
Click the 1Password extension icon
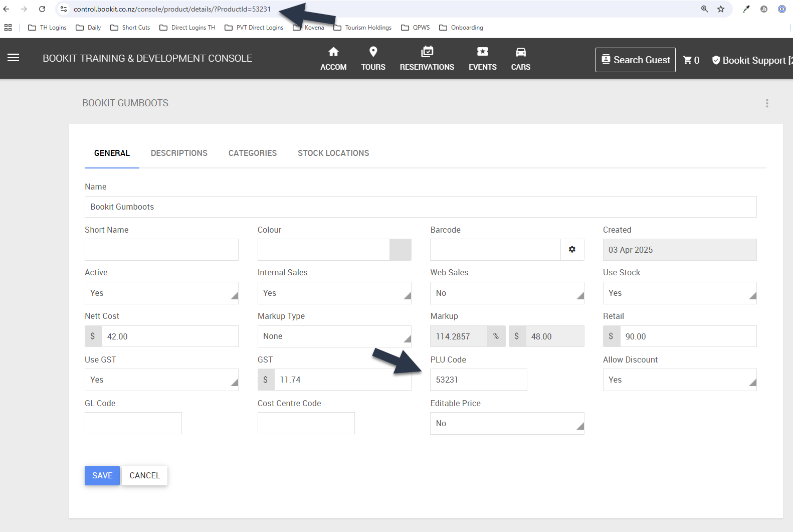pyautogui.click(x=782, y=9)
